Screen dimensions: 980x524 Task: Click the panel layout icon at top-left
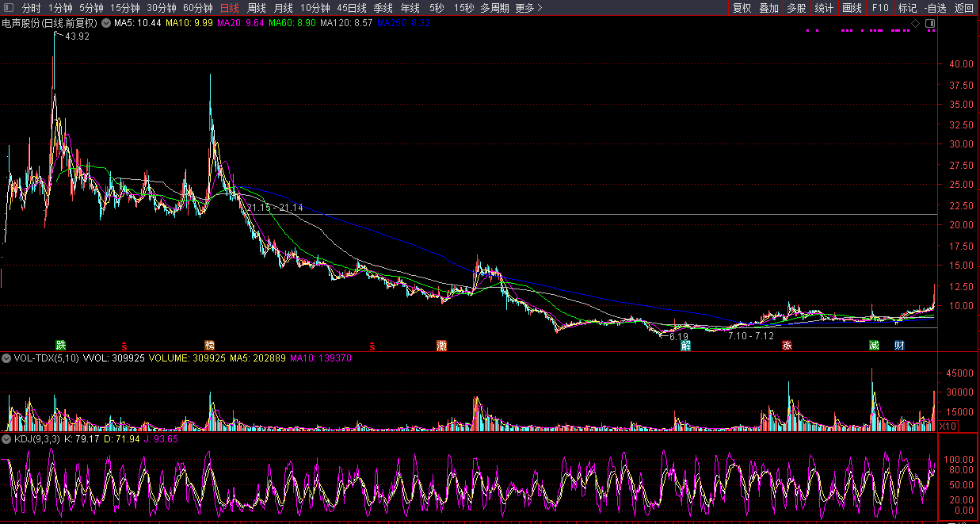8,8
